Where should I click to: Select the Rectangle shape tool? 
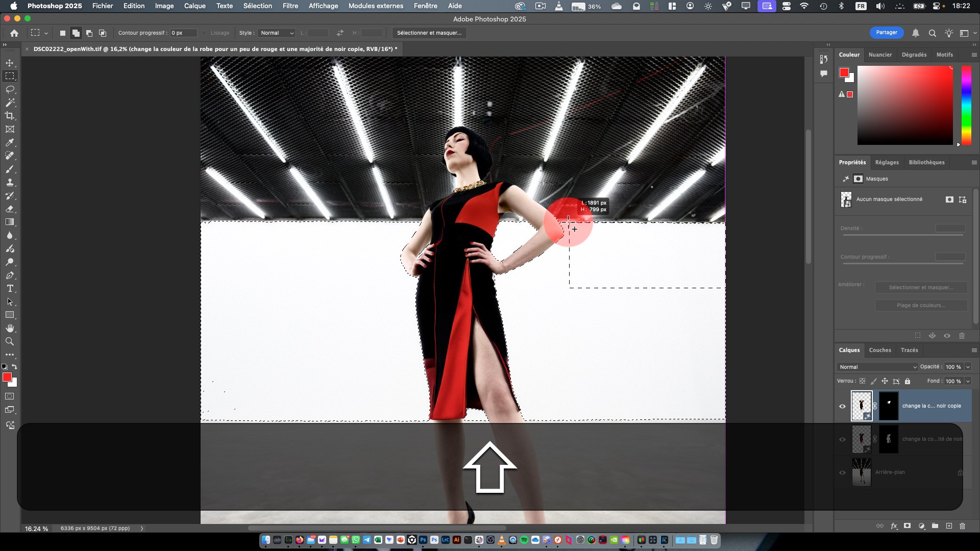[10, 315]
